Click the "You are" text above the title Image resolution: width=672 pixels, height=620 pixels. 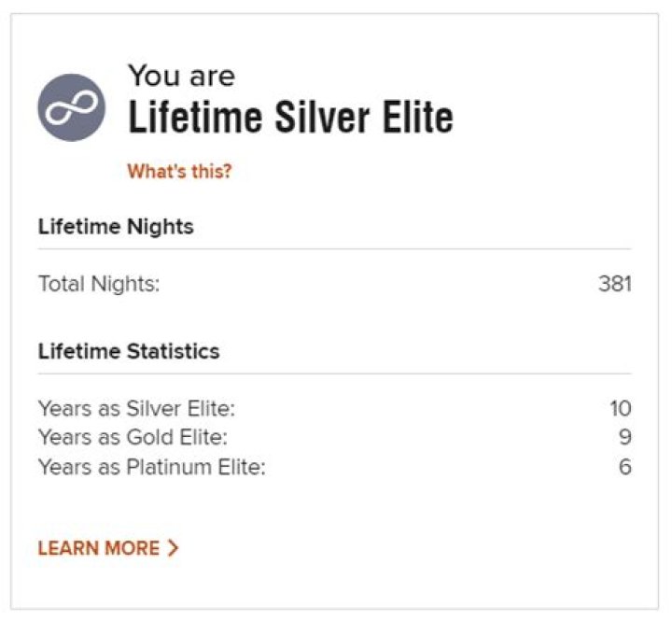pos(181,76)
